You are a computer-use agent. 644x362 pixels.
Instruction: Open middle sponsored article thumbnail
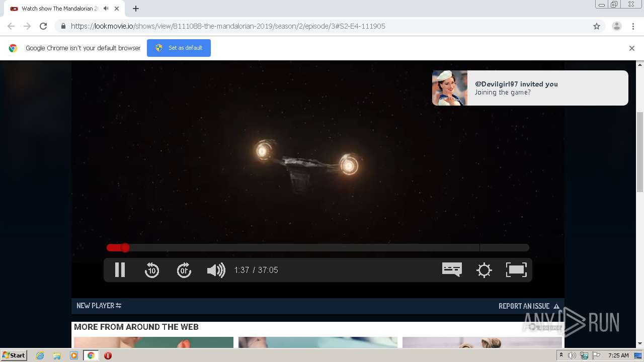click(x=318, y=342)
